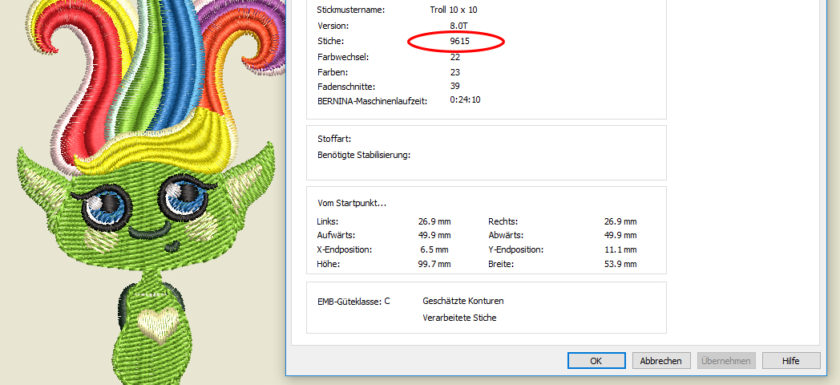
Task: Select the Rechts value '26.9 mm'
Action: (x=620, y=221)
